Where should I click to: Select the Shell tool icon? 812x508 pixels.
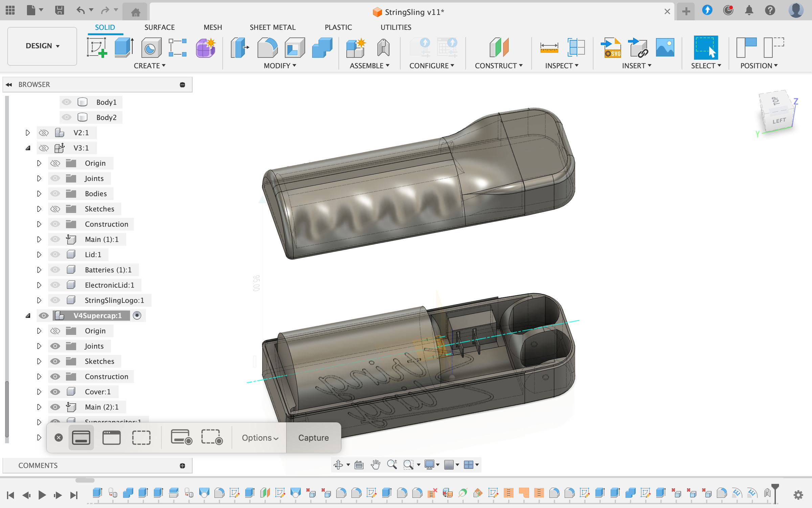click(294, 47)
